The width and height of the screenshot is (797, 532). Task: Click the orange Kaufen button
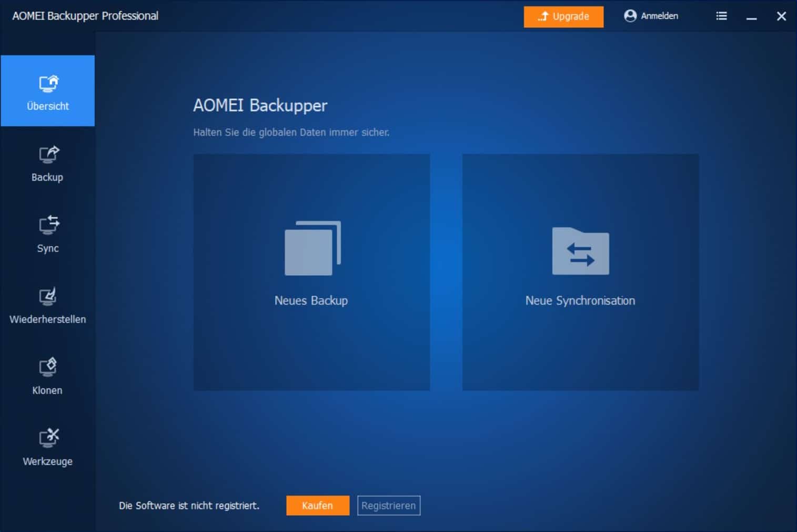(318, 506)
